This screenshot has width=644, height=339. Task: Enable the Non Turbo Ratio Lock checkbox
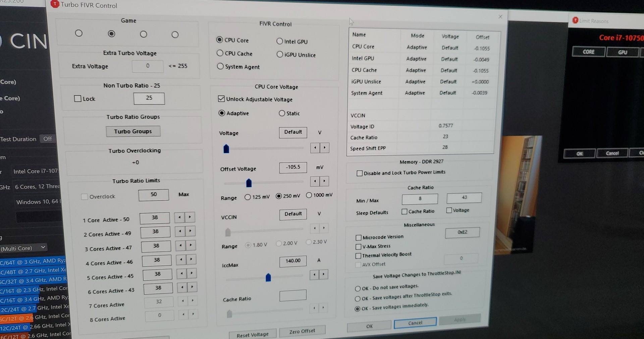click(x=78, y=99)
